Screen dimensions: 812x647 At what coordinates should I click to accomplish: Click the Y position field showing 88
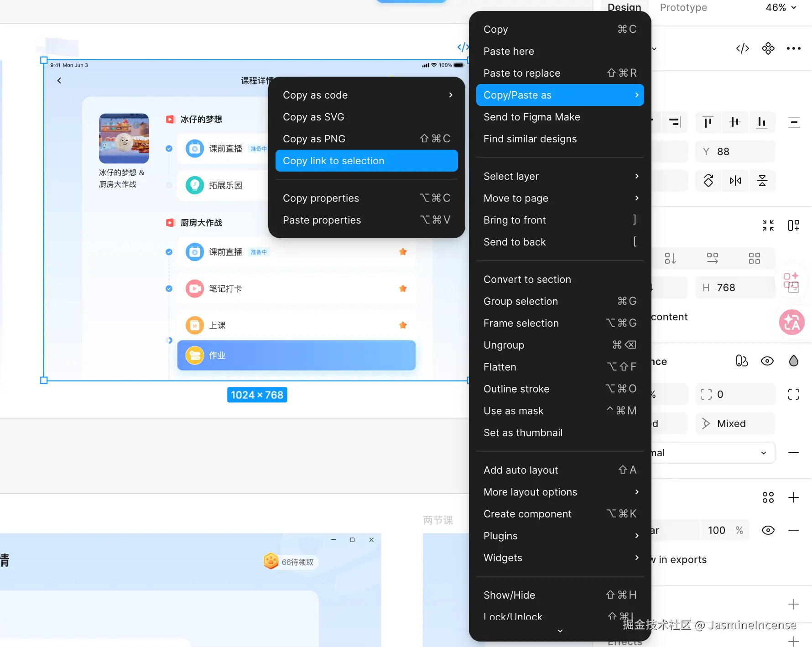tap(735, 151)
